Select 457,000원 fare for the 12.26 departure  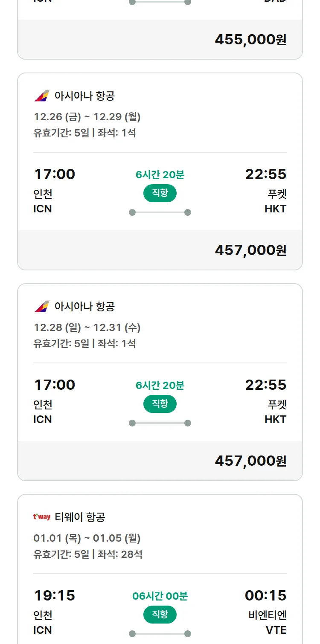[x=250, y=250]
